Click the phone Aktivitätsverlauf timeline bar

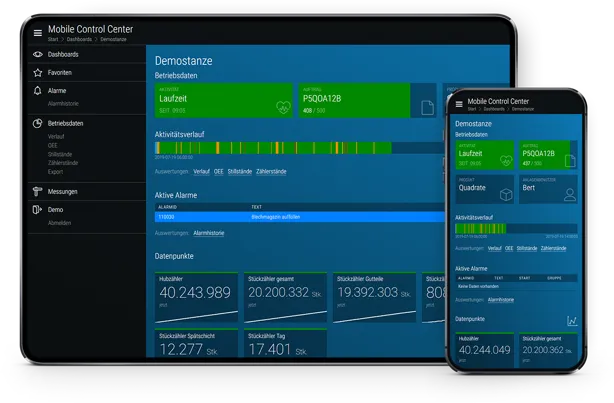516,228
